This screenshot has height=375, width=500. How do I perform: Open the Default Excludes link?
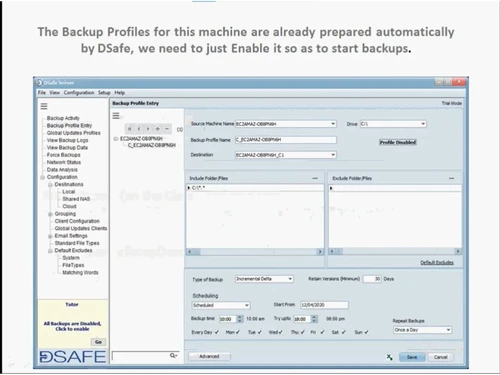pyautogui.click(x=437, y=263)
